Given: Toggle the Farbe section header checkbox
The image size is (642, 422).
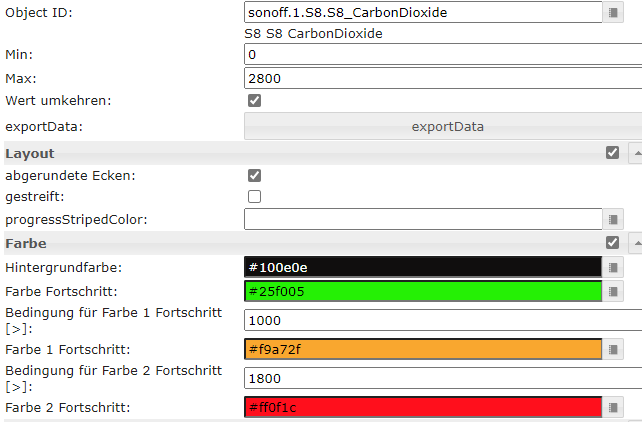Looking at the screenshot, I should pos(612,242).
